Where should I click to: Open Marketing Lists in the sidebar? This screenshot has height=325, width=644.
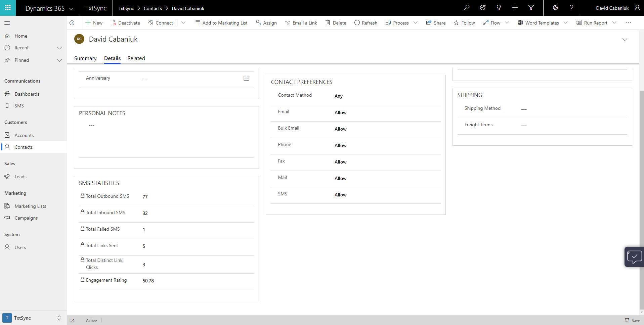[x=30, y=206]
